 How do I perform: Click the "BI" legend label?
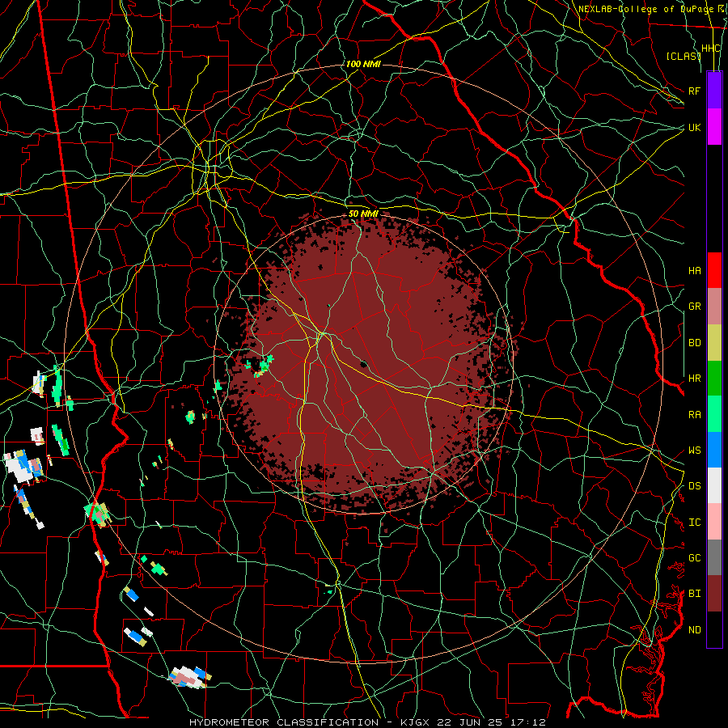pyautogui.click(x=695, y=594)
